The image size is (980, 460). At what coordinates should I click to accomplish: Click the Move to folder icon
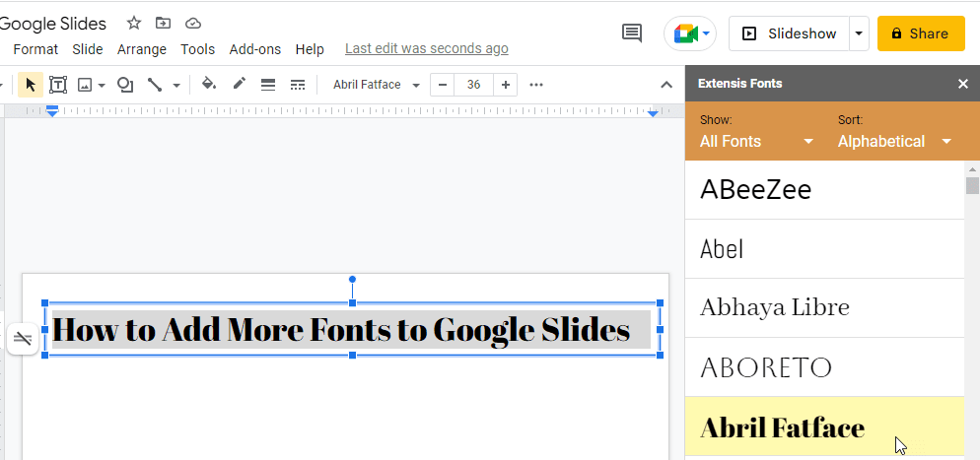click(x=163, y=23)
